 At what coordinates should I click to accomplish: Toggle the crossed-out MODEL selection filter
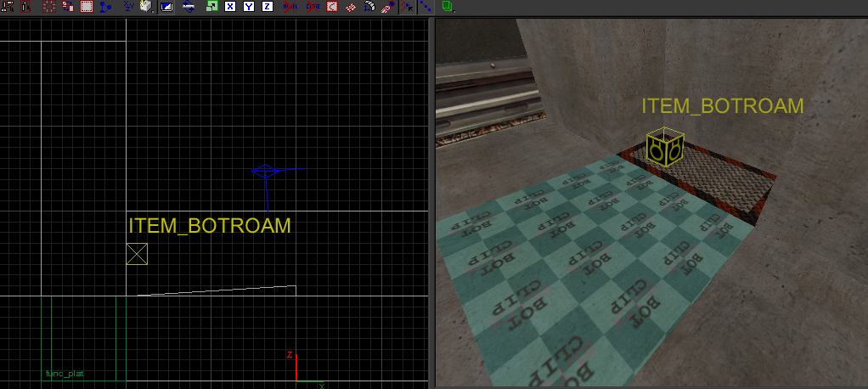[x=290, y=7]
